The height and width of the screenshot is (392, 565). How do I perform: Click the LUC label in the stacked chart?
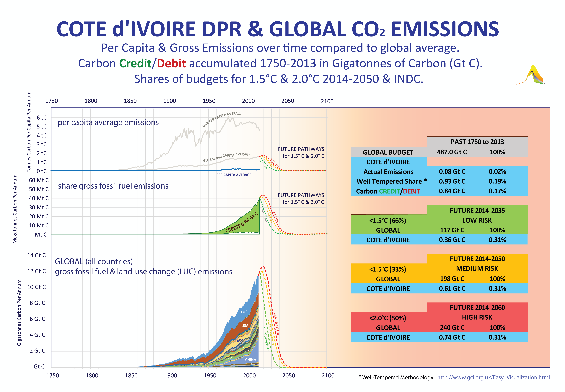point(244,312)
